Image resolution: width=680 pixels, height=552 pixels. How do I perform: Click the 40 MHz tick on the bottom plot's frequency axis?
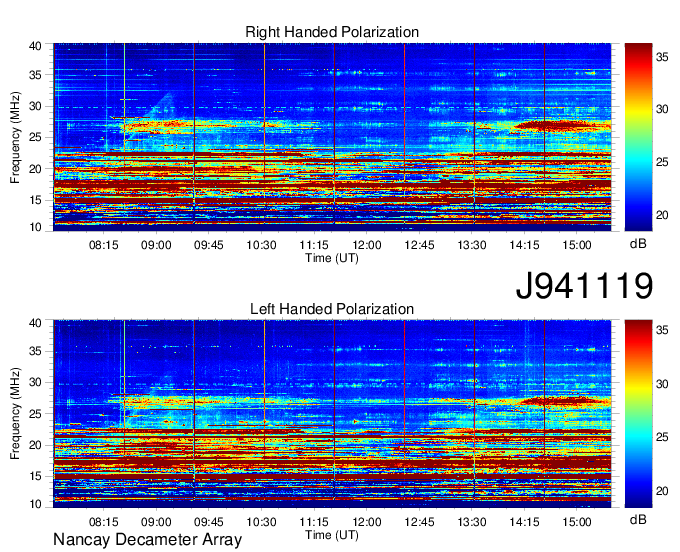[35, 323]
